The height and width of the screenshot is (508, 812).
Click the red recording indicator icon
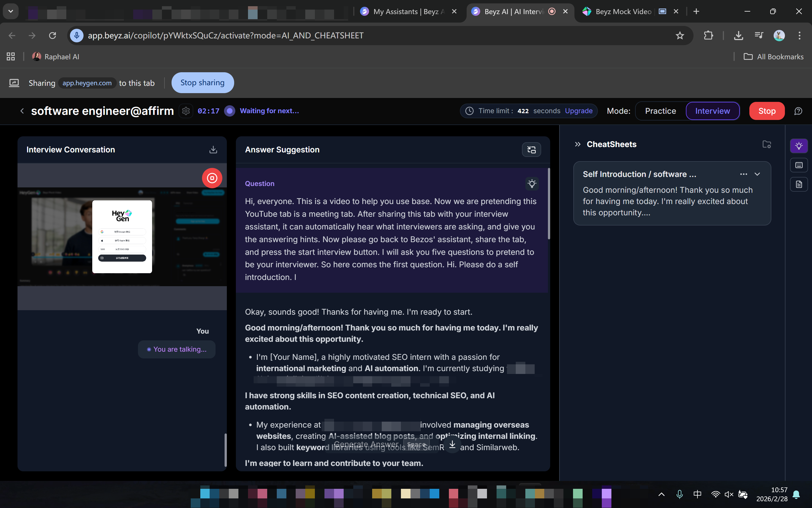(x=212, y=178)
